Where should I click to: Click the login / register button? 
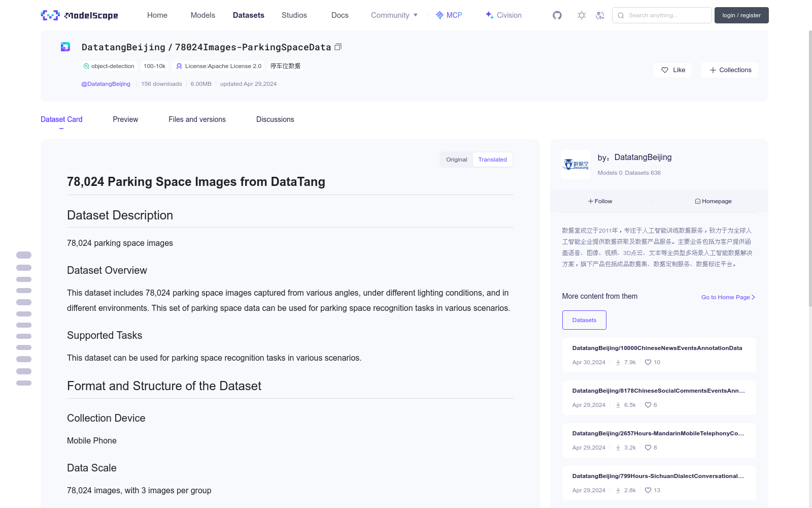point(741,15)
